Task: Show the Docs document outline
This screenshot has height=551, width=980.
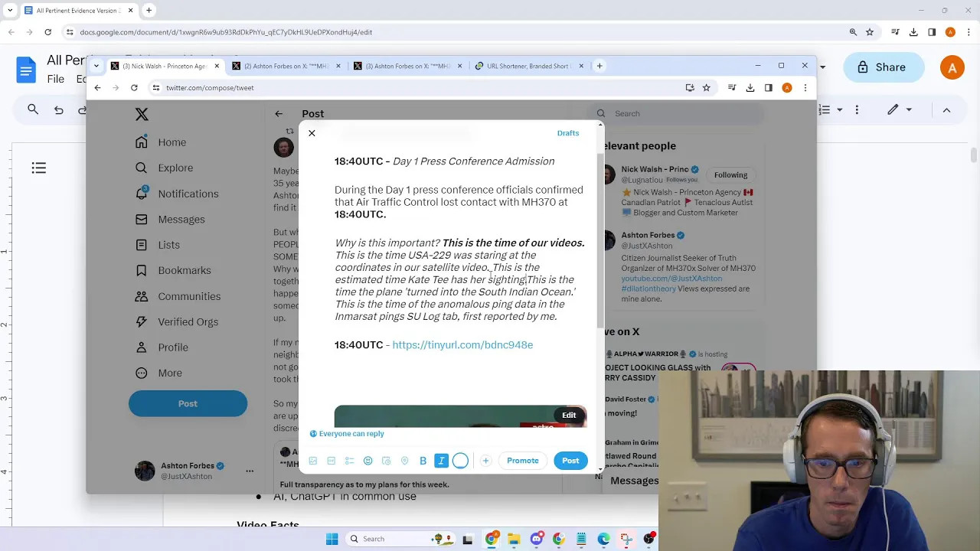Action: 39,168
